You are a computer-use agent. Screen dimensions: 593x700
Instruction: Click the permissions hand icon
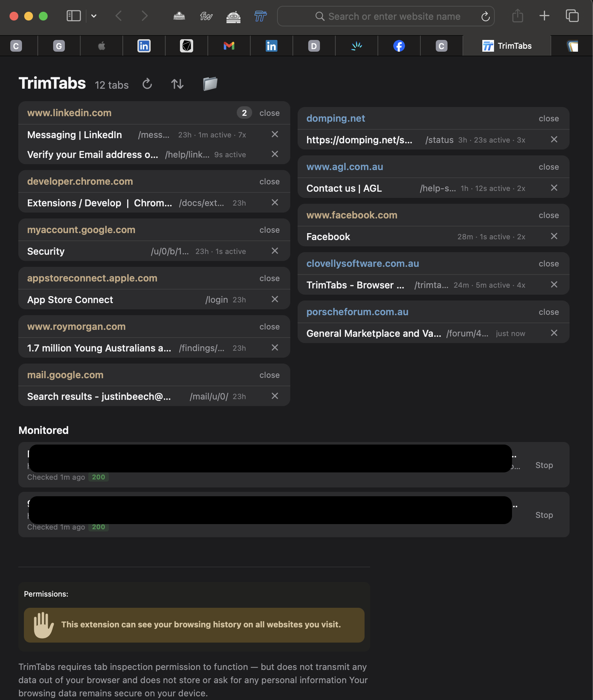pyautogui.click(x=43, y=625)
